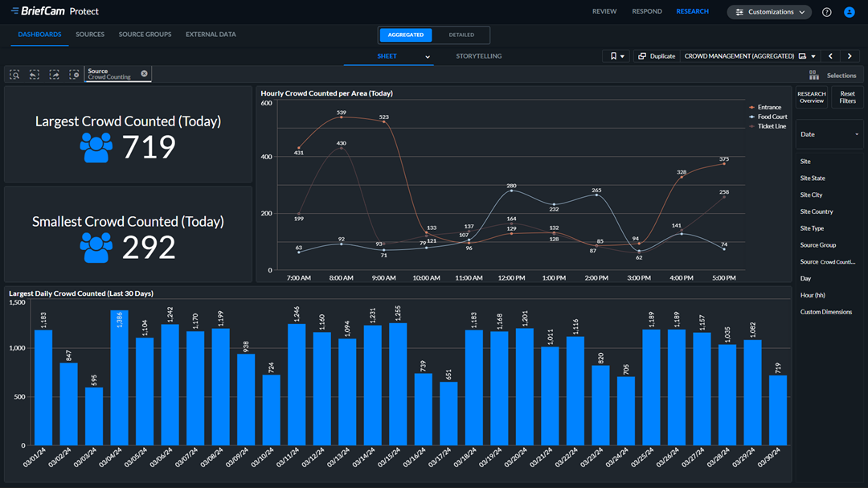Viewport: 868px width, 488px height.
Task: Toggle Entrance series in chart legend
Action: (768, 107)
